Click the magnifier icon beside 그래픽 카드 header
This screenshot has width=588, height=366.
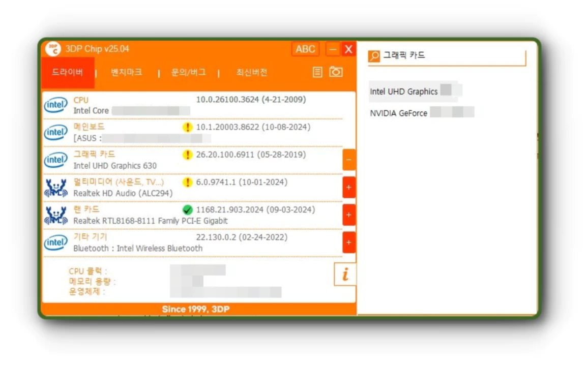click(374, 56)
